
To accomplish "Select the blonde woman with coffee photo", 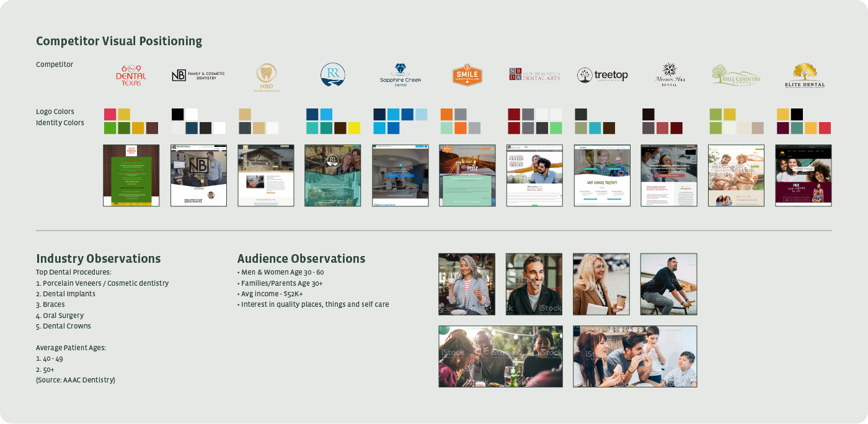I will coord(601,284).
